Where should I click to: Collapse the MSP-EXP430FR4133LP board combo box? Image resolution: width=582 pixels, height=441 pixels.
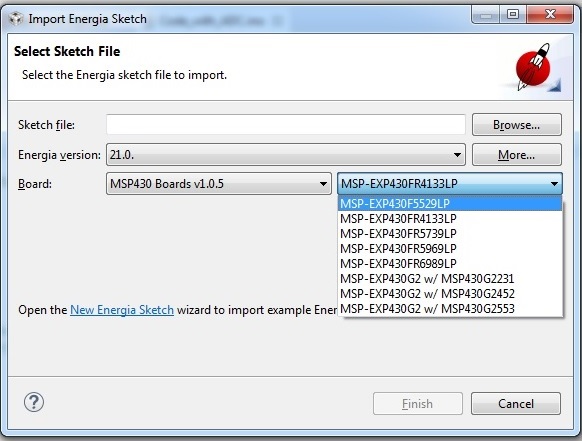tap(450, 184)
